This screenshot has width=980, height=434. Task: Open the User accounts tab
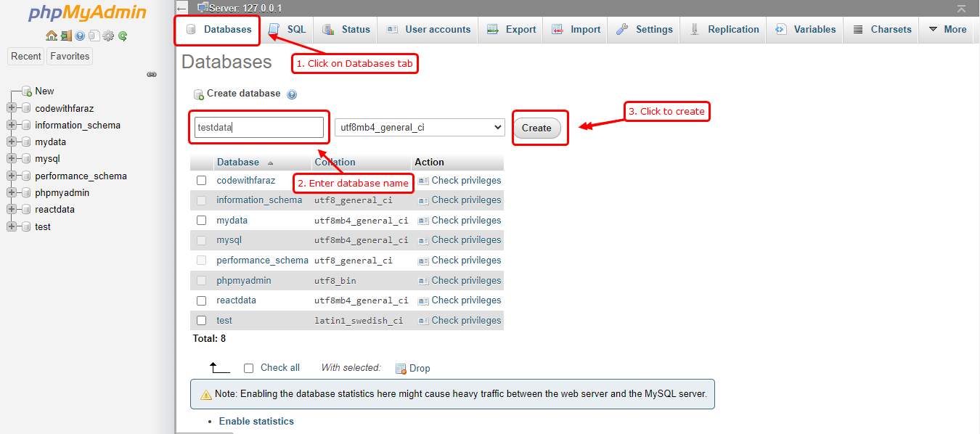(x=428, y=30)
